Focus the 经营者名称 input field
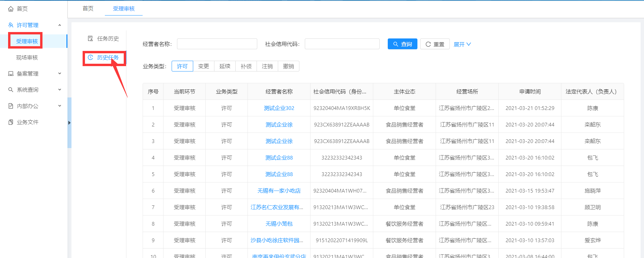The image size is (644, 258). point(217,44)
